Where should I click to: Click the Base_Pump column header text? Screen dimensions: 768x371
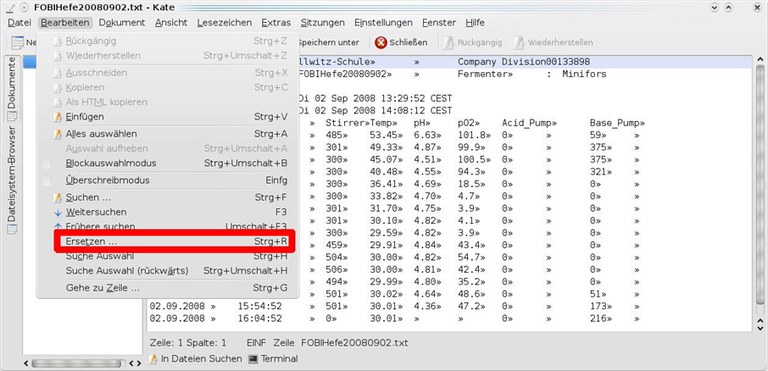615,123
